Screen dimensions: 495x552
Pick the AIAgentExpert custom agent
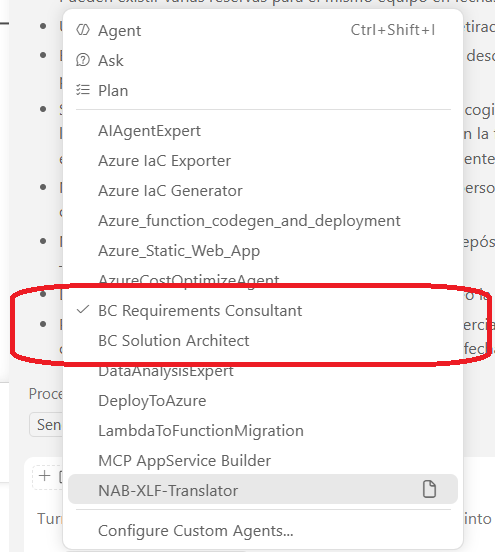(x=263, y=131)
